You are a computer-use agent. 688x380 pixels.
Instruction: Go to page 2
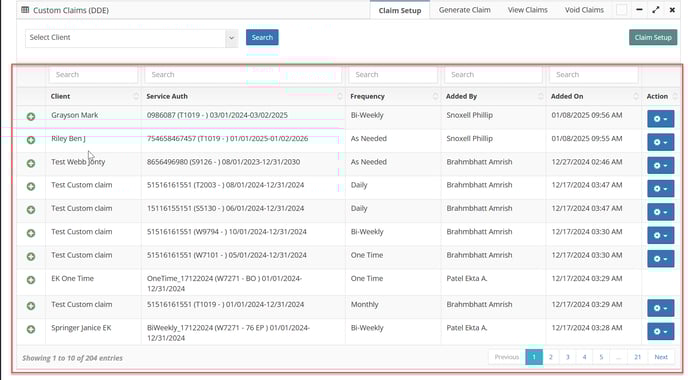(x=551, y=357)
